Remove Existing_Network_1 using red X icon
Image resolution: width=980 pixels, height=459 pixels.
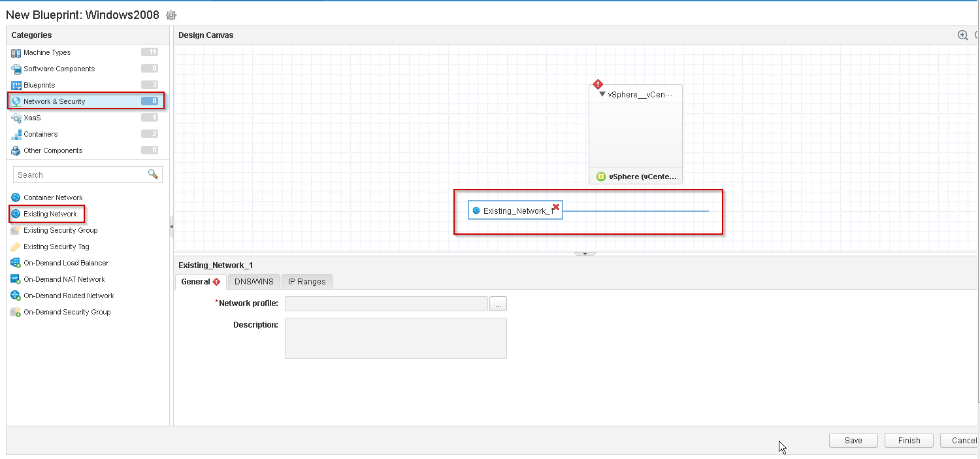coord(556,207)
